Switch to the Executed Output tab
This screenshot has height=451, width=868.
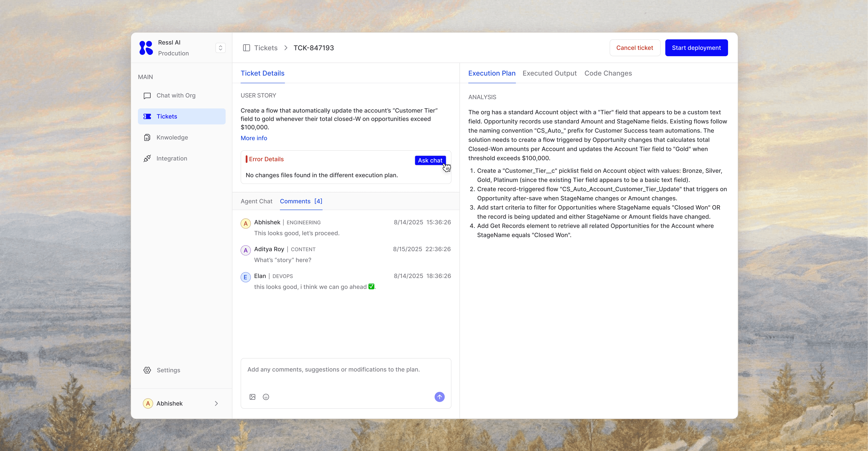[x=549, y=73]
